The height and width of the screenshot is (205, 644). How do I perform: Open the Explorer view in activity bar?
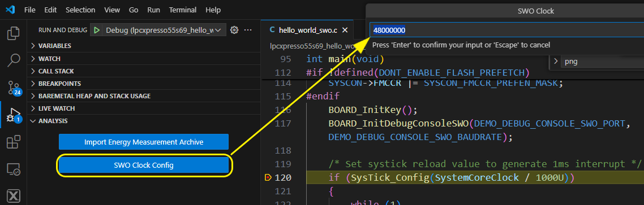(14, 33)
